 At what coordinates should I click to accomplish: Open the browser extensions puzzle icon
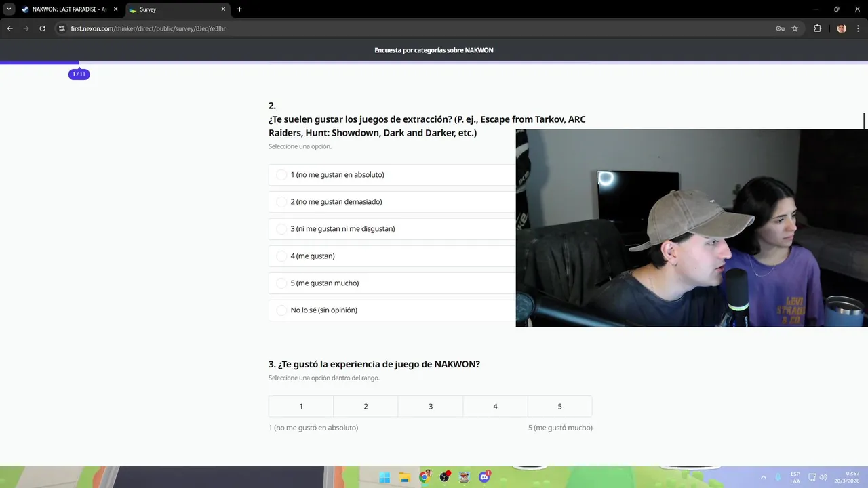817,28
